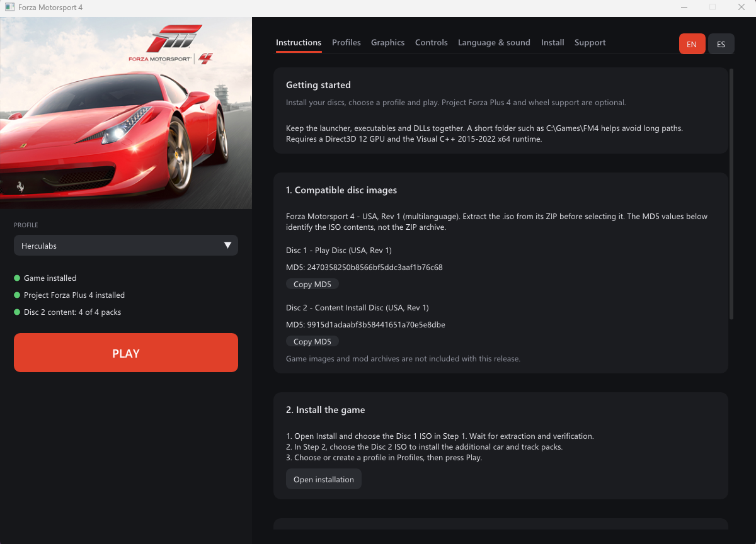Click green dot beside Disc 2 content
This screenshot has height=544, width=756.
pos(17,312)
